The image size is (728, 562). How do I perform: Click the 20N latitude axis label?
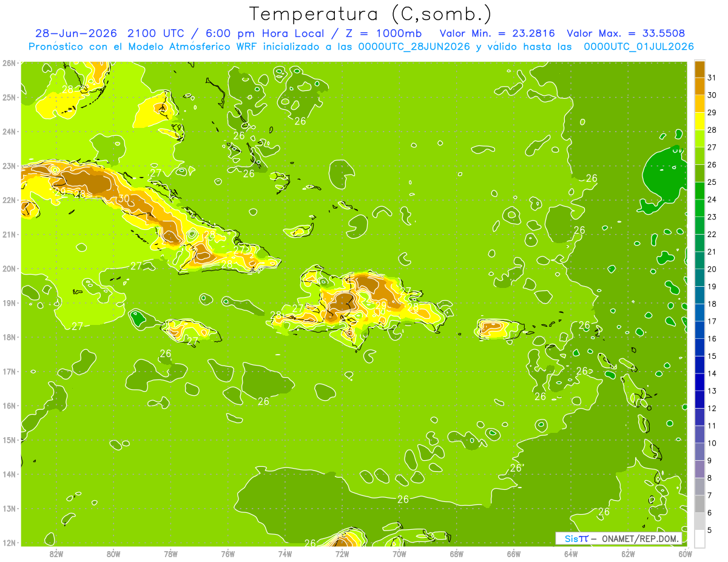8,269
